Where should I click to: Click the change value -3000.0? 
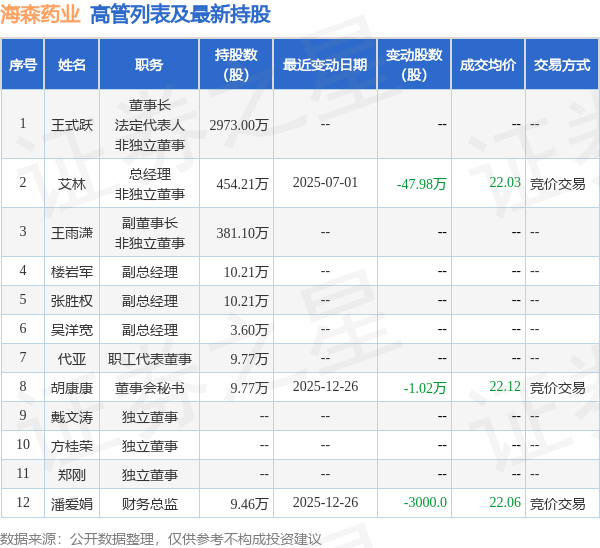425,502
